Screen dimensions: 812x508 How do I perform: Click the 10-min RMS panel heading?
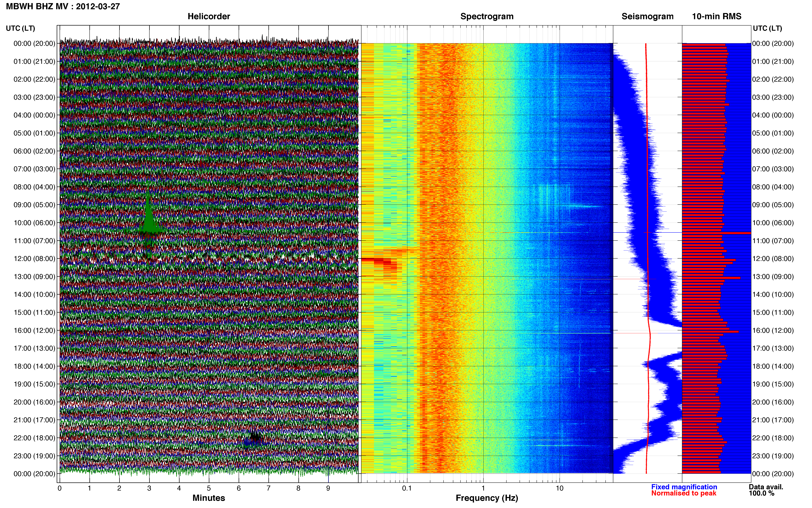click(716, 16)
